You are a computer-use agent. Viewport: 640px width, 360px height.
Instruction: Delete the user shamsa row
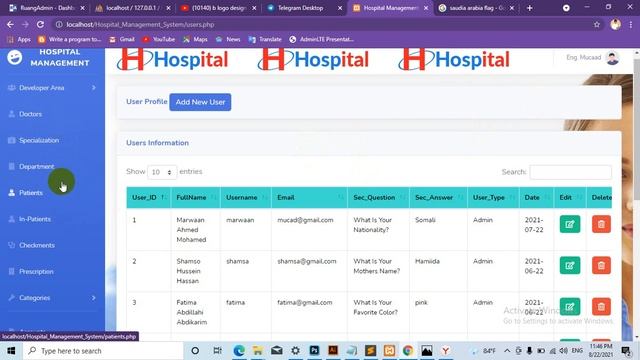601,265
